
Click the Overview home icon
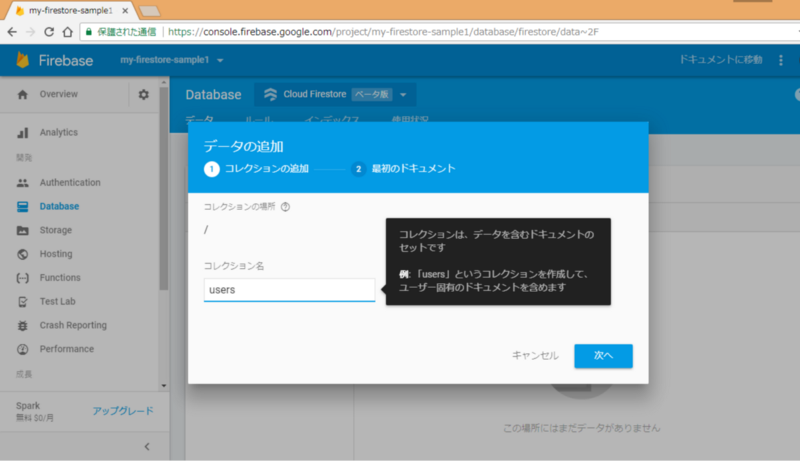pos(22,94)
